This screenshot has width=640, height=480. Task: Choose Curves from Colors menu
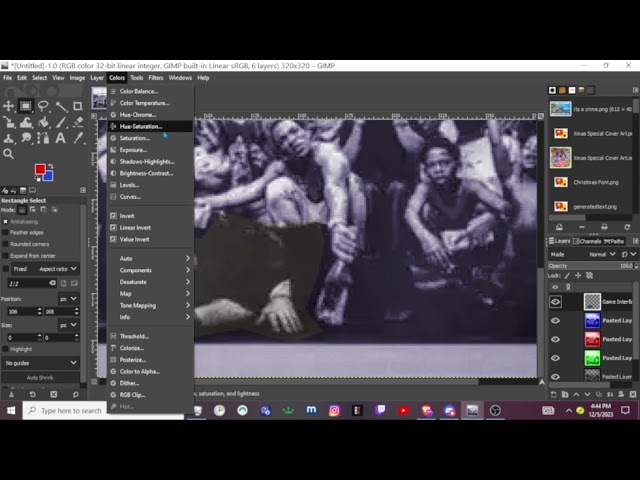[150, 197]
